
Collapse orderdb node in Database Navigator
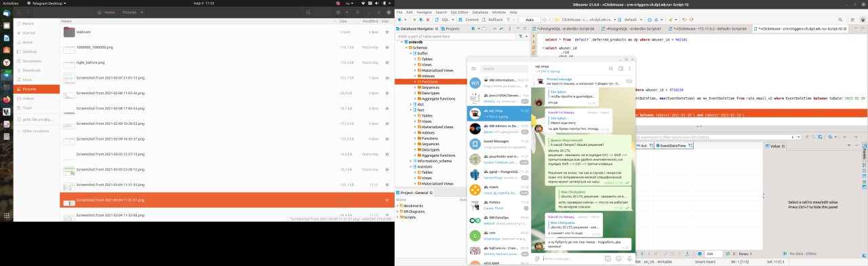(x=401, y=42)
